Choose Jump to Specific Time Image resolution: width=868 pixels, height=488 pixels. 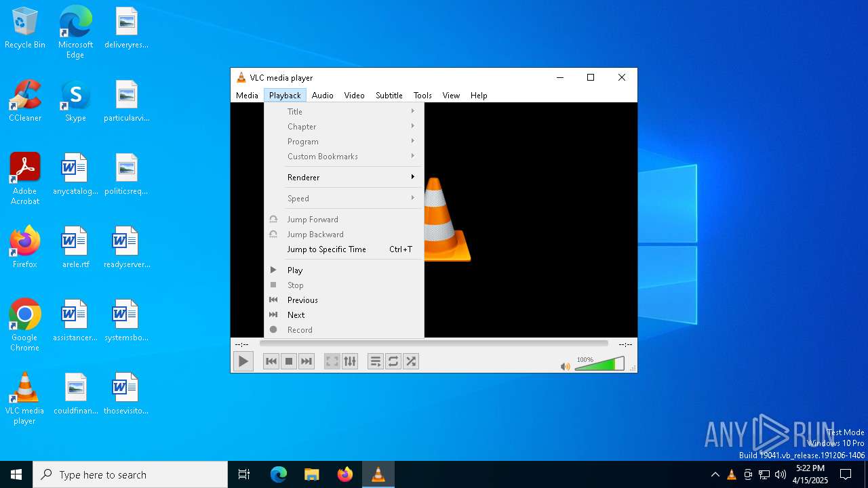coord(344,249)
